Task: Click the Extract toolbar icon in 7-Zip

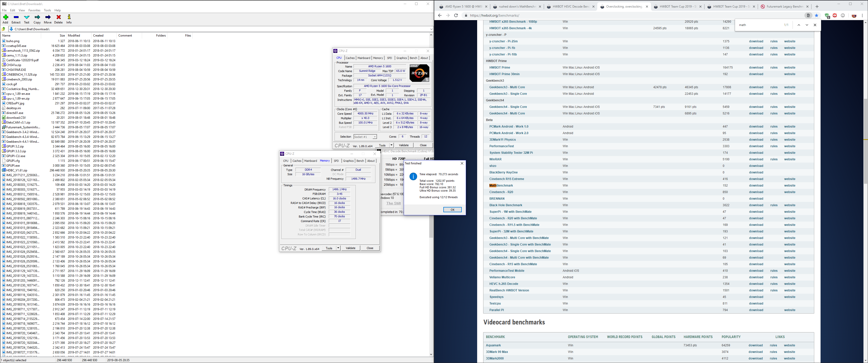Action: coord(16,17)
